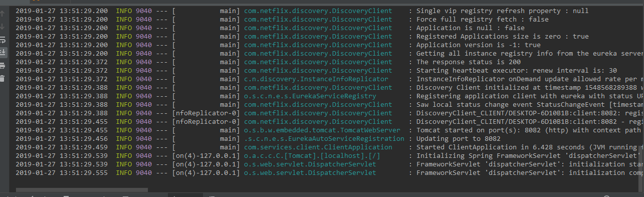The image size is (644, 197).
Task: Clear console with the trash icon
Action: [x=3, y=78]
